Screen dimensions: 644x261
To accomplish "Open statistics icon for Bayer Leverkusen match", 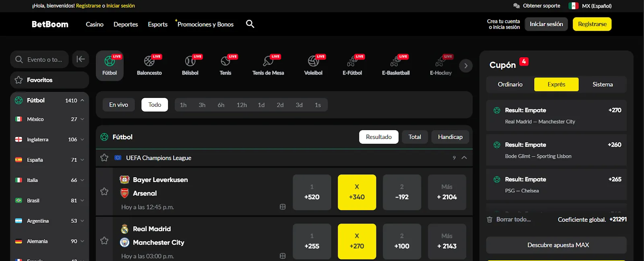I will 283,207.
